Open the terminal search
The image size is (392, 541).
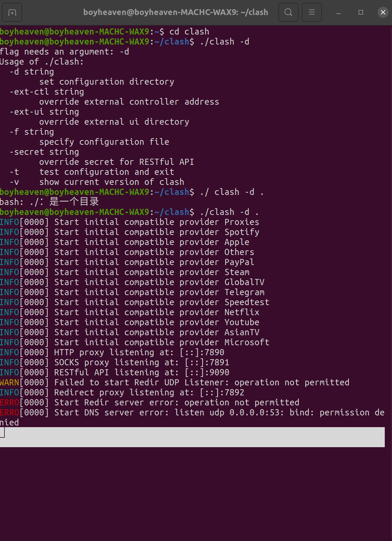[288, 12]
